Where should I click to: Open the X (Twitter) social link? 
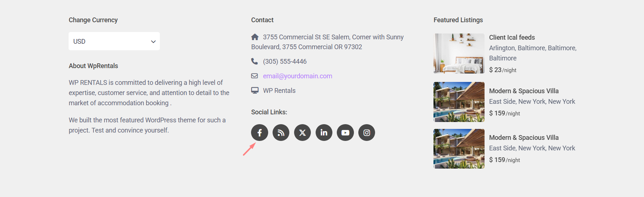coord(302,133)
